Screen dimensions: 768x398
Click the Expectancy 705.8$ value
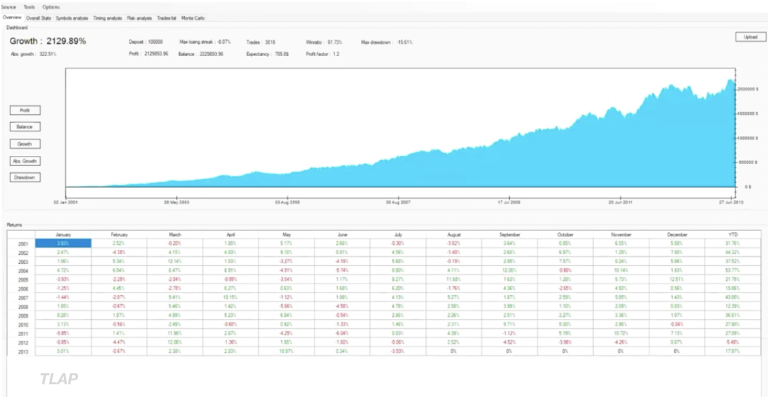tap(267, 54)
